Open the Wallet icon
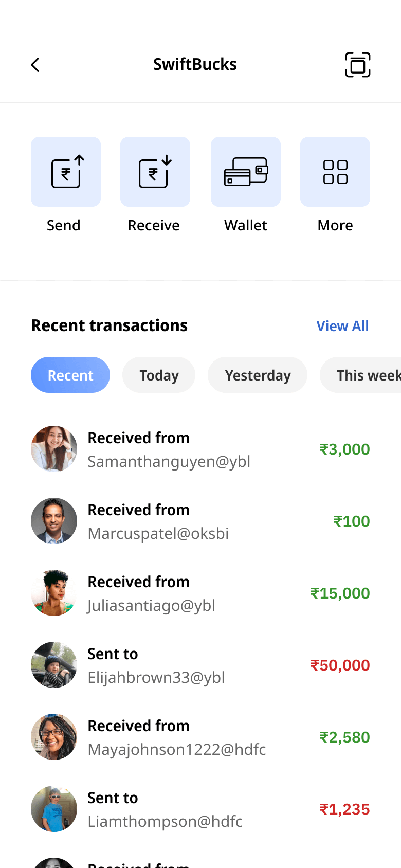 click(x=246, y=172)
